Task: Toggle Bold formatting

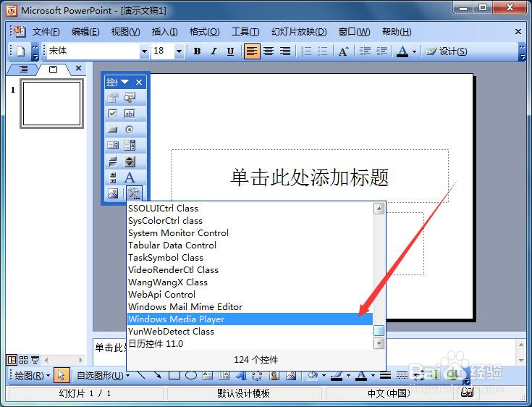Action: click(x=197, y=51)
